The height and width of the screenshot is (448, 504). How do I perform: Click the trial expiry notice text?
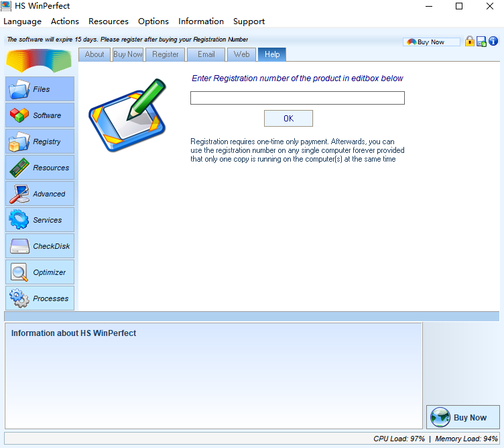[127, 40]
